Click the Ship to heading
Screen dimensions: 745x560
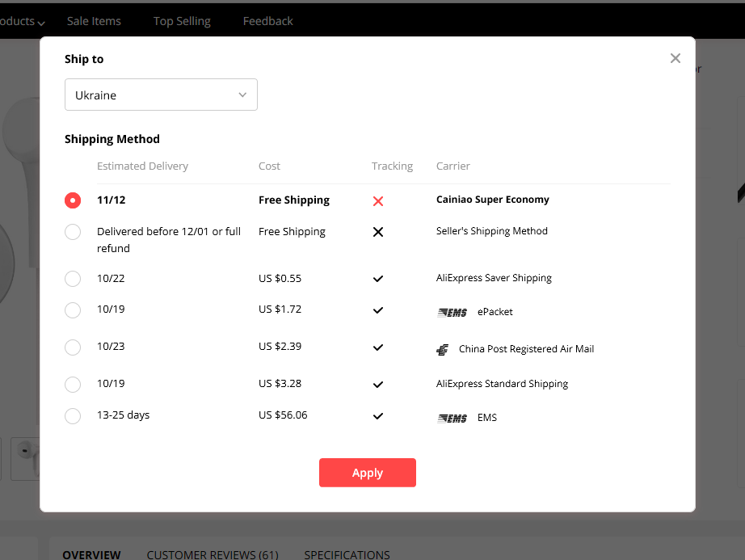tap(84, 59)
